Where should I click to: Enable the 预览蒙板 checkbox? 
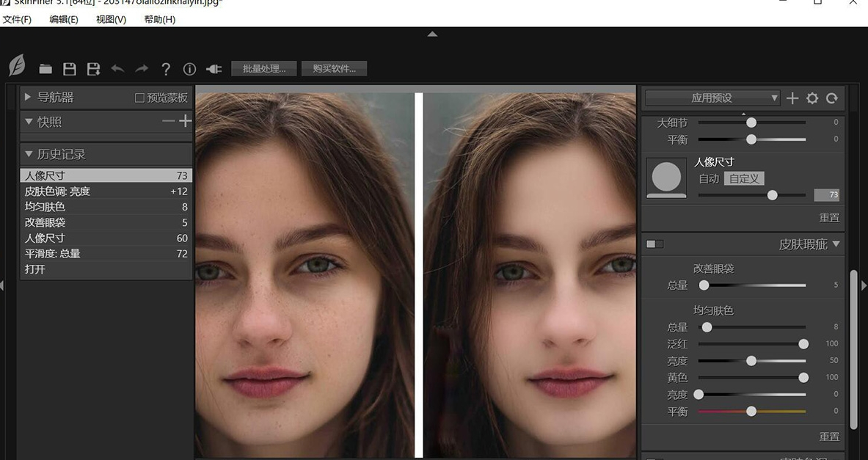139,98
